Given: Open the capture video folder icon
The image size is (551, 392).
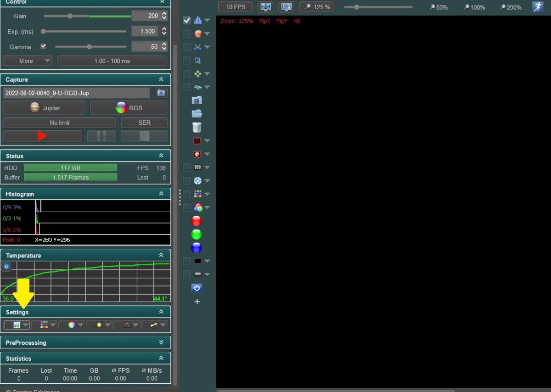Looking at the screenshot, I should (197, 101).
